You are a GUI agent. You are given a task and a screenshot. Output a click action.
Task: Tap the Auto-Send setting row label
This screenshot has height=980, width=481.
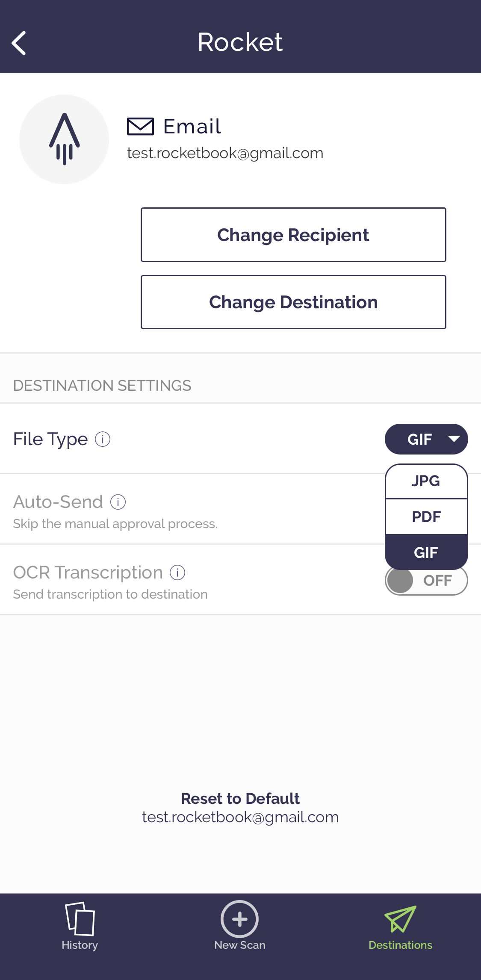[x=58, y=502]
